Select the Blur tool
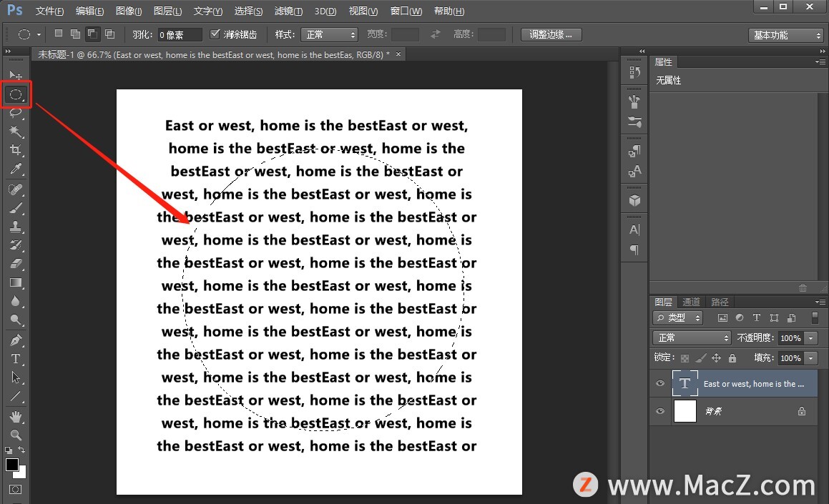Viewport: 829px width, 504px height. click(x=15, y=301)
